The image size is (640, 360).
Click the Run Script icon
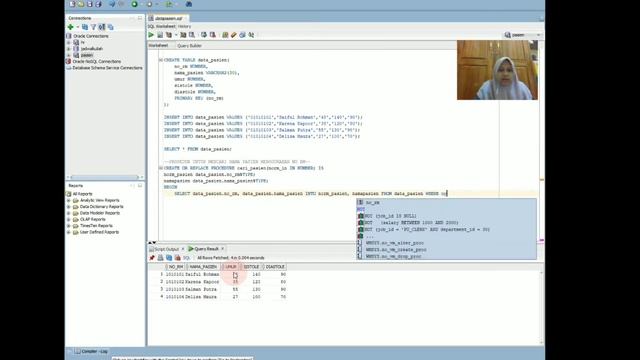click(x=160, y=35)
